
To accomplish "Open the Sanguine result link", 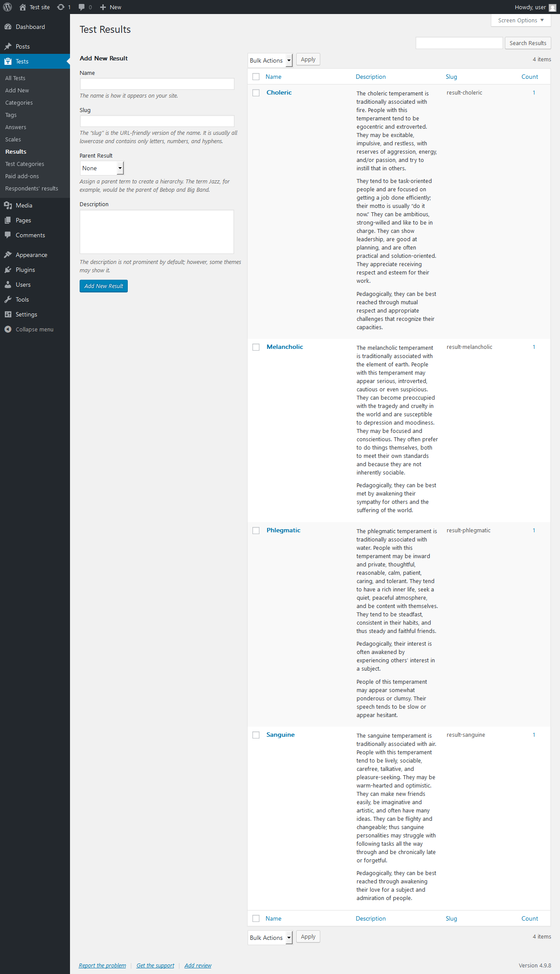I will pos(280,735).
